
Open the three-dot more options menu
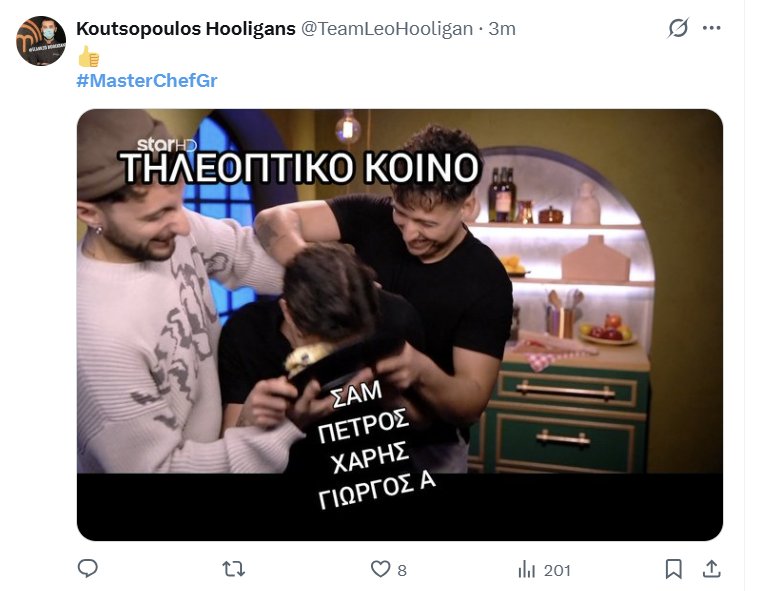point(711,28)
